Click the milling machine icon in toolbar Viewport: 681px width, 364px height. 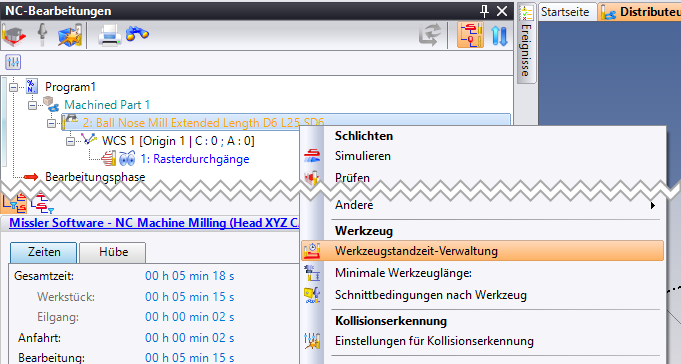click(x=14, y=35)
